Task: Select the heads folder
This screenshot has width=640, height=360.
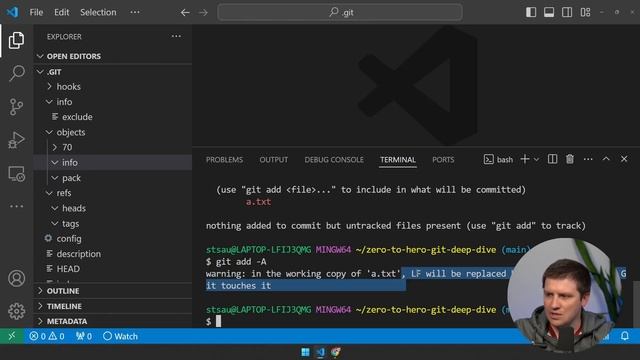Action: tap(113, 208)
